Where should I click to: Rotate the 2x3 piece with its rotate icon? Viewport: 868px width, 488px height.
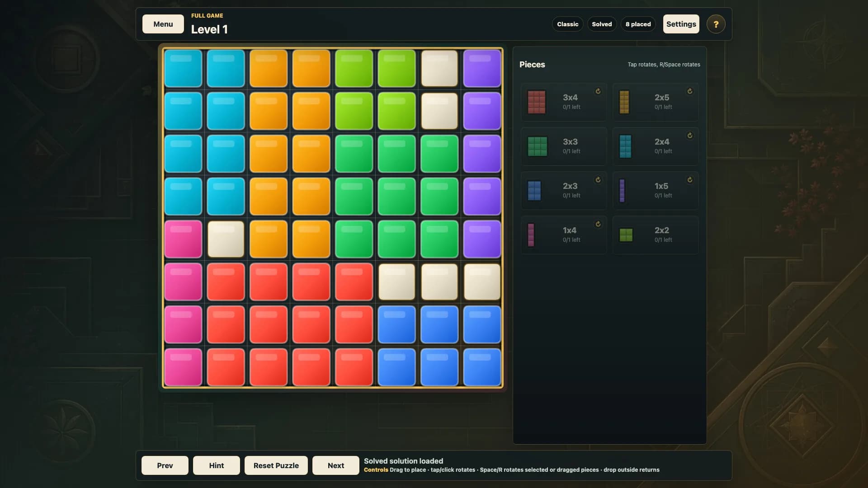pos(598,180)
